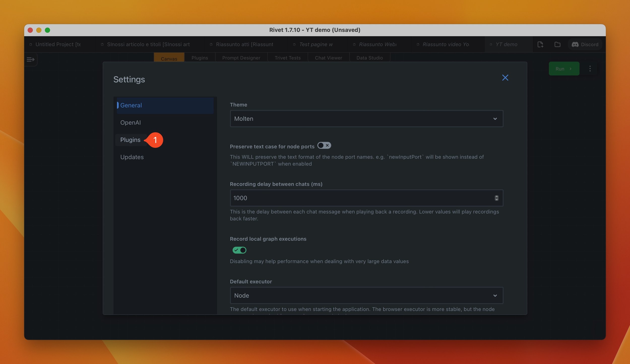Click the Preserve text case for node ports label
The height and width of the screenshot is (364, 630).
click(x=272, y=147)
